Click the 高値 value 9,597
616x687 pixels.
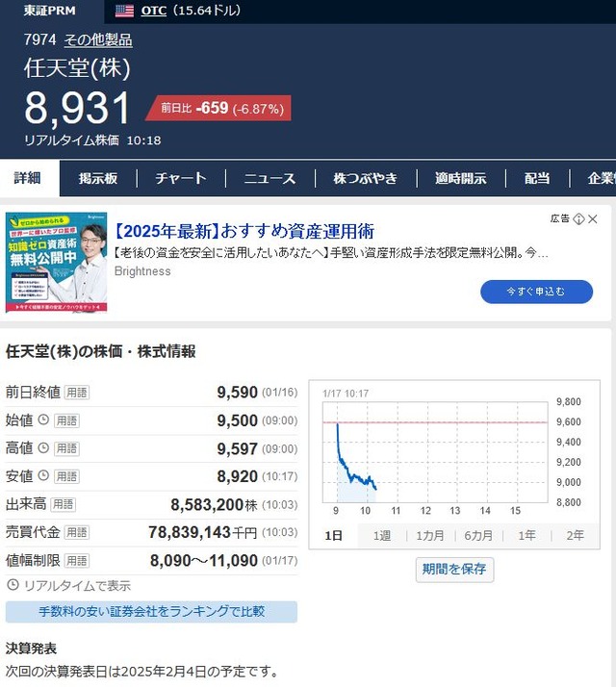tap(237, 448)
